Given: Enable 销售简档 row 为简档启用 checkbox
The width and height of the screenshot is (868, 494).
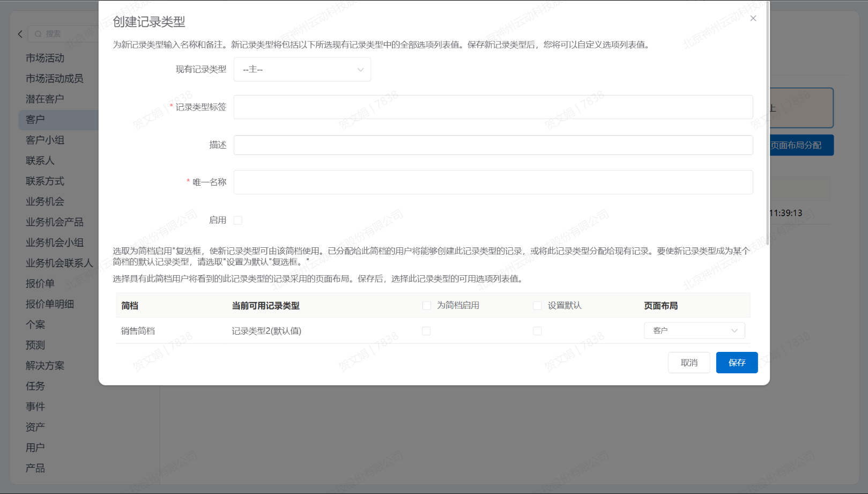Looking at the screenshot, I should 426,331.
